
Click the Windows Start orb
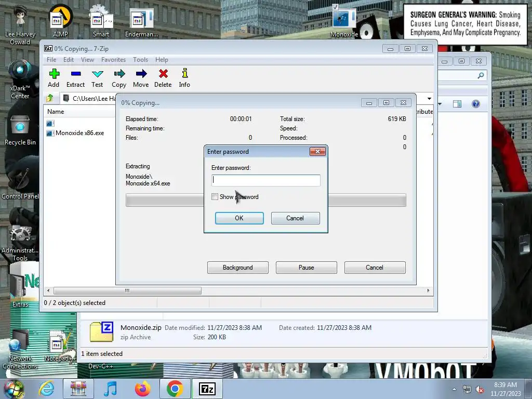pos(14,389)
